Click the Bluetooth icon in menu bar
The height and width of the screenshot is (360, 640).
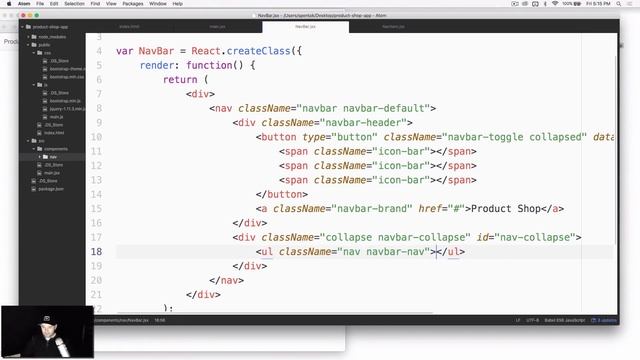tap(545, 4)
